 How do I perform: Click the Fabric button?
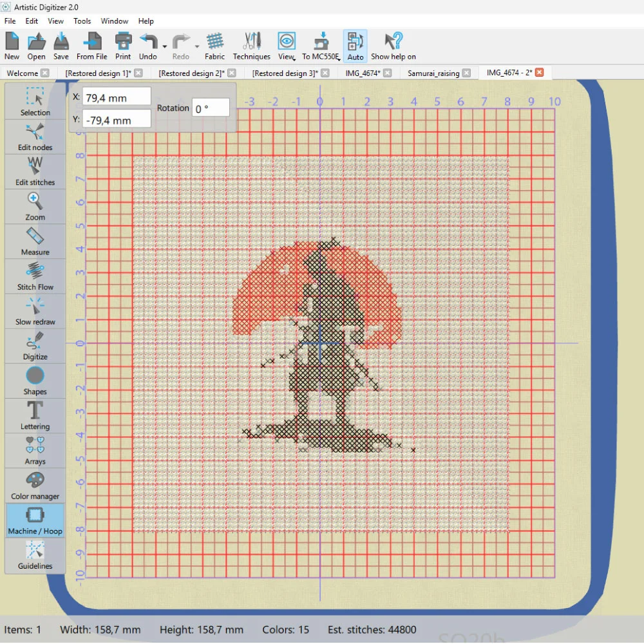(214, 46)
